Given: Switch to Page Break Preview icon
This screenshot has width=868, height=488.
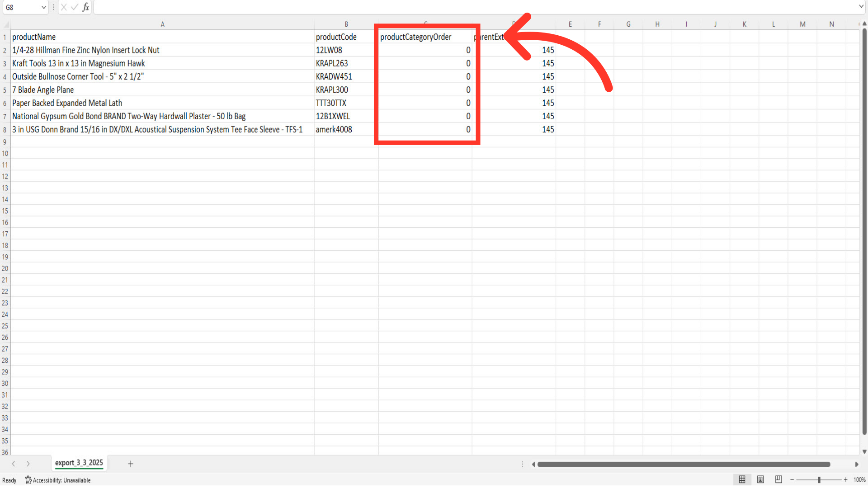Looking at the screenshot, I should pos(778,479).
